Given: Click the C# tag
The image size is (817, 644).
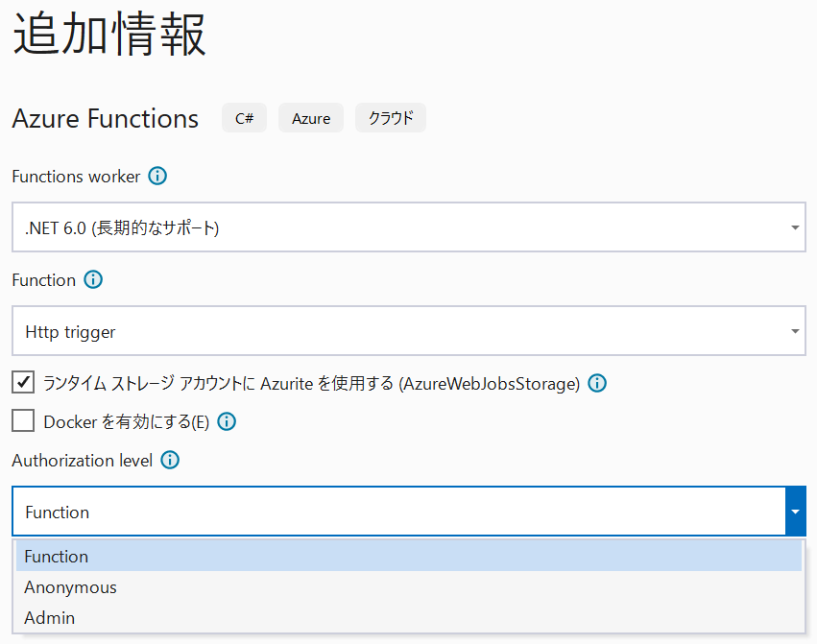Looking at the screenshot, I should 244,118.
